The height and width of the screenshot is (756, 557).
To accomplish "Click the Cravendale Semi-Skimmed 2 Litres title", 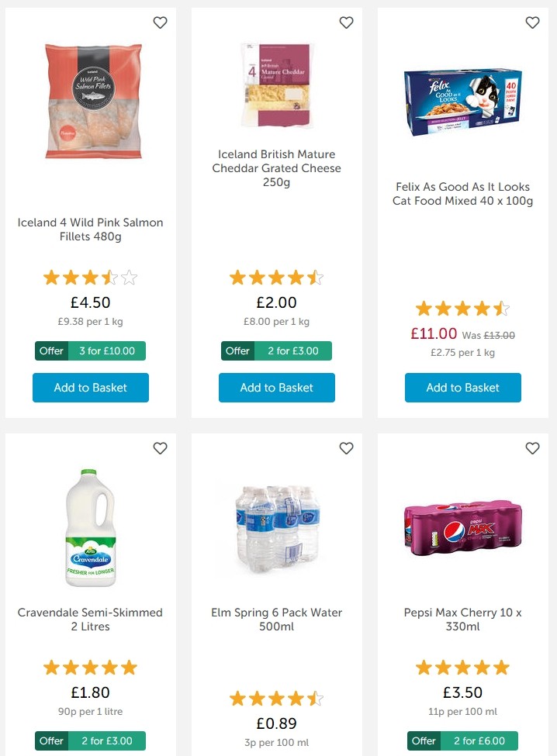I will (90, 619).
